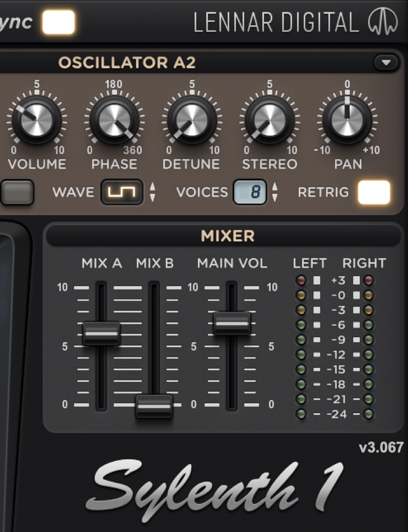Click the right channel +3 red LED
The width and height of the screenshot is (408, 532).
click(x=368, y=280)
